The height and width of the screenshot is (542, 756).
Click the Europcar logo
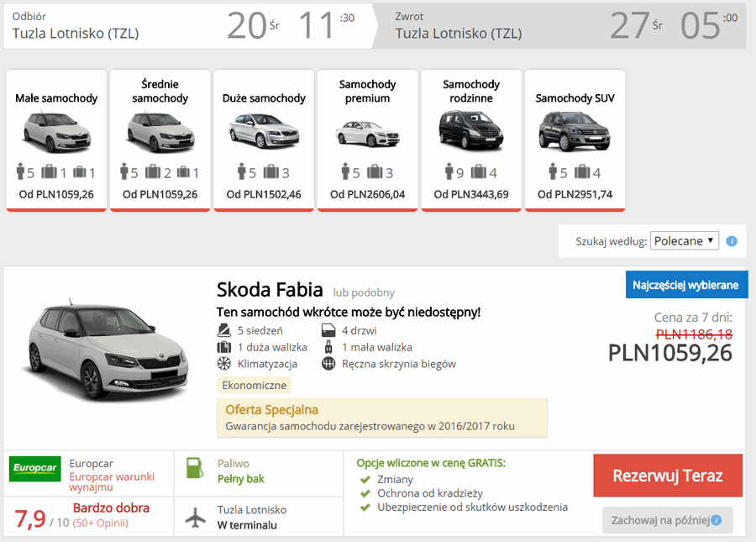point(35,468)
